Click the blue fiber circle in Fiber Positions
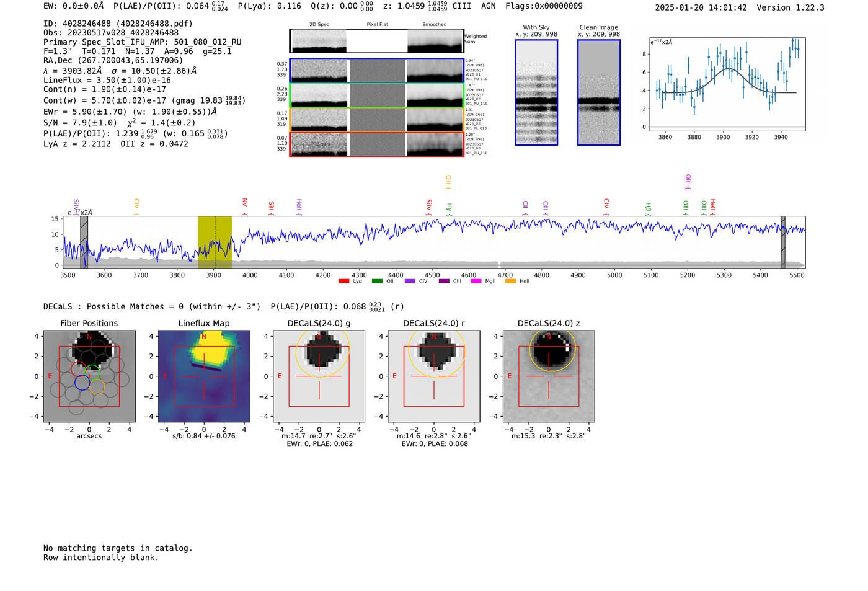Screen dimensions: 868x591 tap(82, 383)
